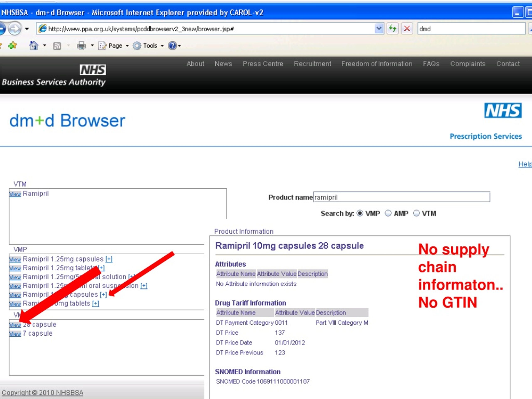532x399 pixels.
Task: Click the Ramipril VTM entry text
Action: (x=36, y=194)
